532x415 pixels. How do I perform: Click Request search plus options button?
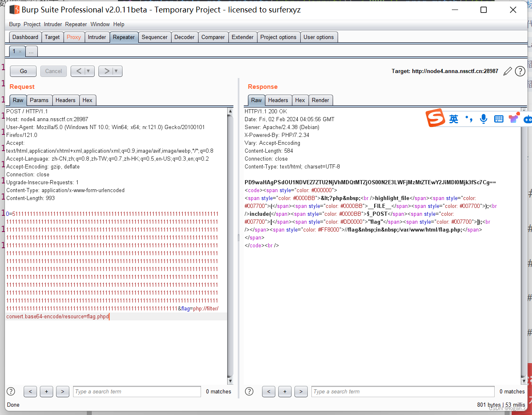[x=47, y=391]
